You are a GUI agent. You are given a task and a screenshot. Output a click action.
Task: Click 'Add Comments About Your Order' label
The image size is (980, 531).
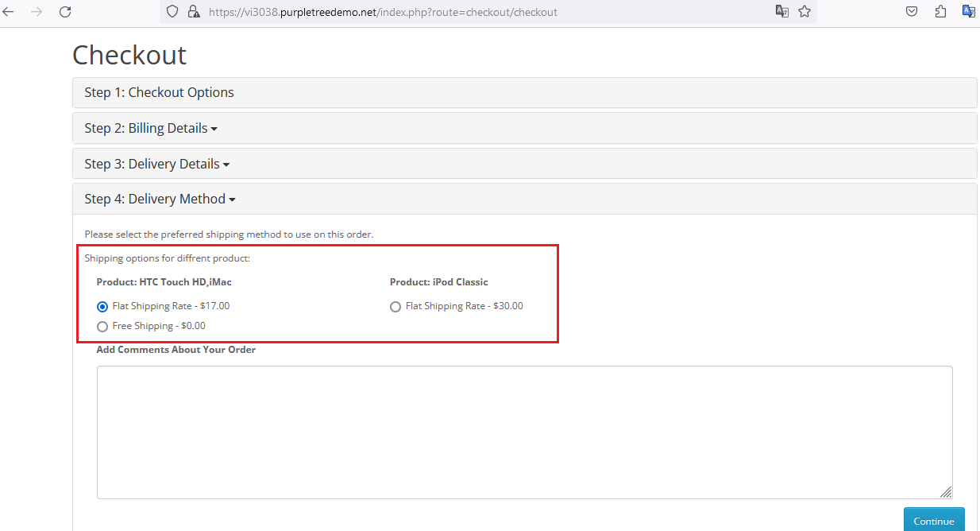point(176,350)
